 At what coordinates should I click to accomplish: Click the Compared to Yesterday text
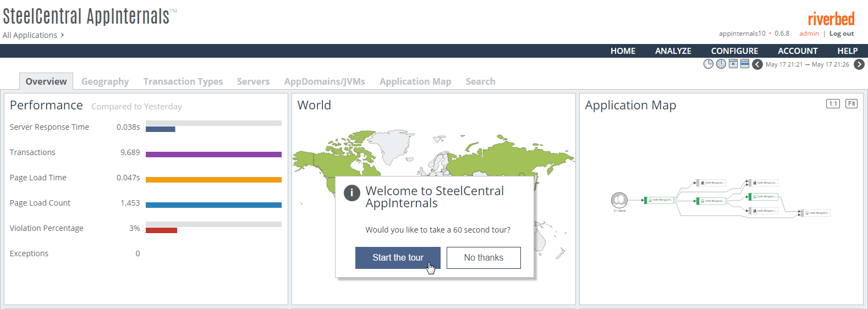coord(136,107)
